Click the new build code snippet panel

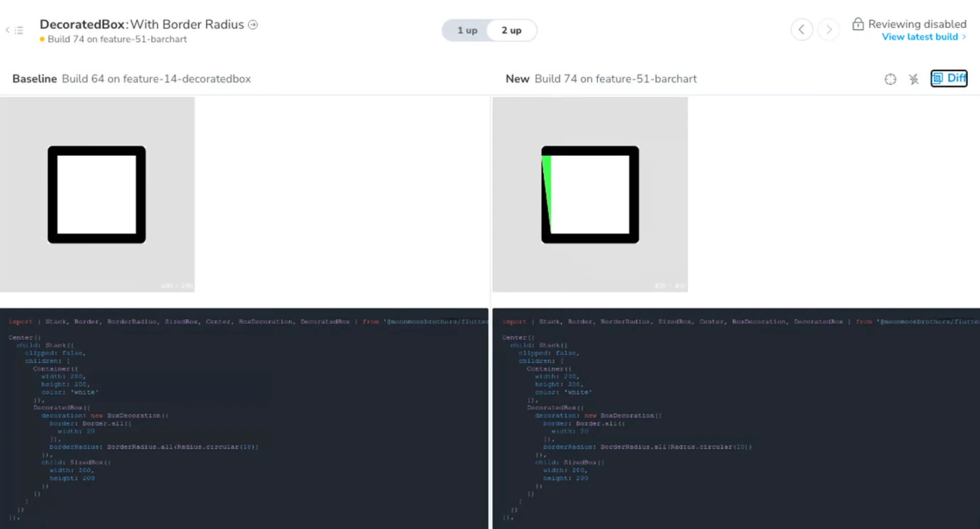click(x=736, y=418)
